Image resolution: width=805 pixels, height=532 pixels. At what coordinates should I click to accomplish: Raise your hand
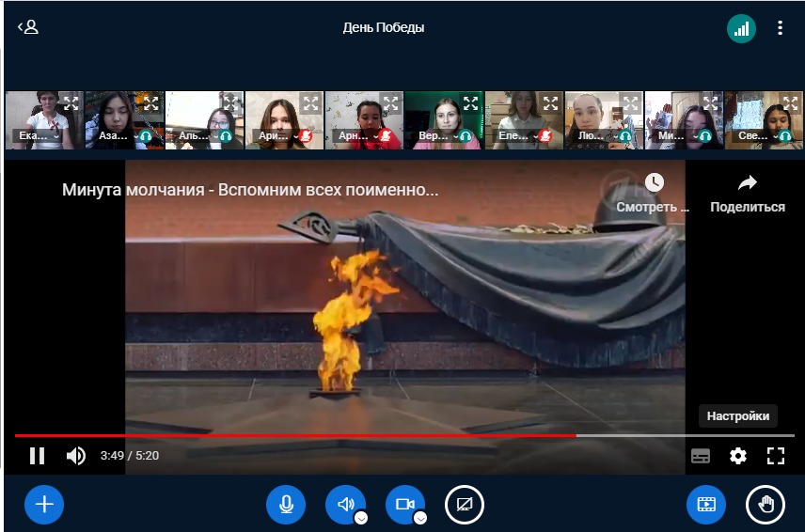coord(765,505)
